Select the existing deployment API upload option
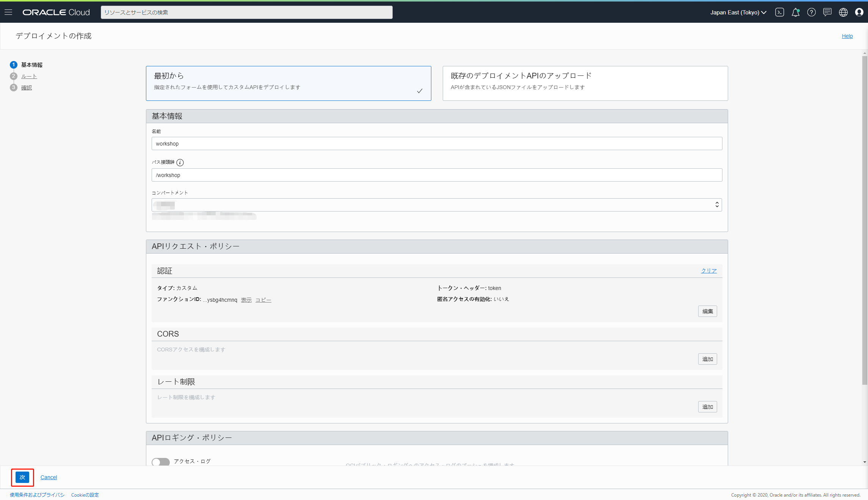Viewport: 868px width, 500px height. pos(585,83)
